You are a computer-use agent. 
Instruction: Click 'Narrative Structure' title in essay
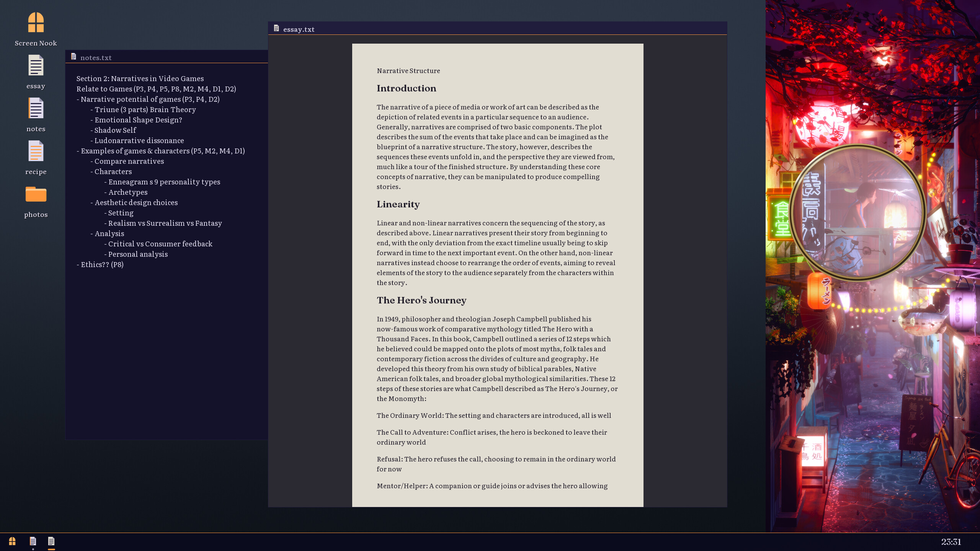[x=408, y=71]
